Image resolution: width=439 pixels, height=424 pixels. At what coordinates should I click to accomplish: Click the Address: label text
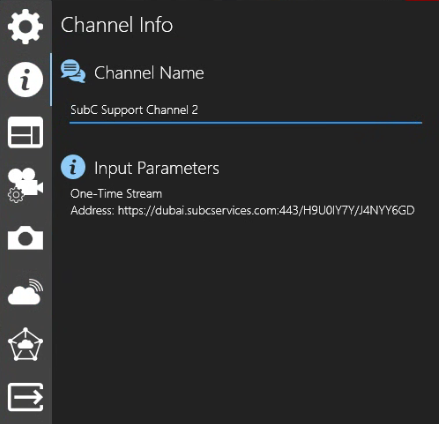[x=93, y=211]
